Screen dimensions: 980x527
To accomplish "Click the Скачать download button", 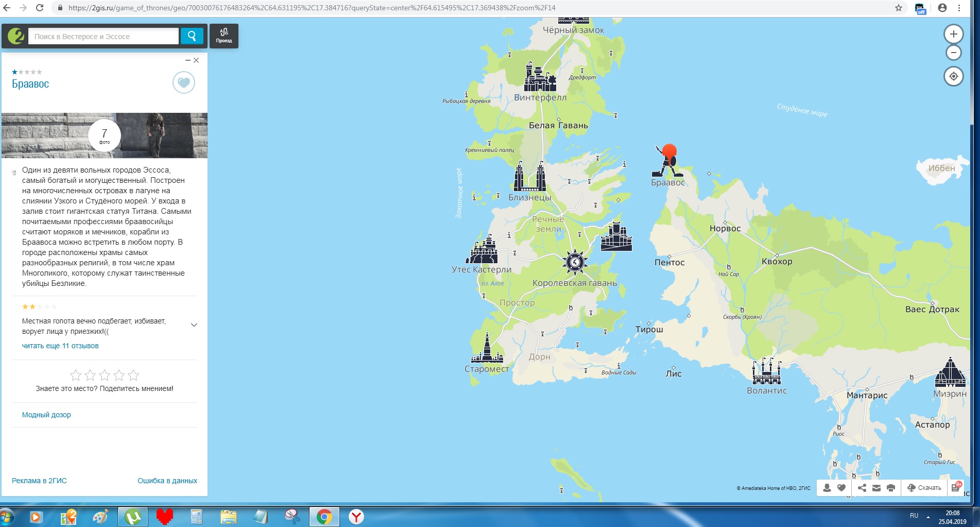I will click(x=924, y=488).
